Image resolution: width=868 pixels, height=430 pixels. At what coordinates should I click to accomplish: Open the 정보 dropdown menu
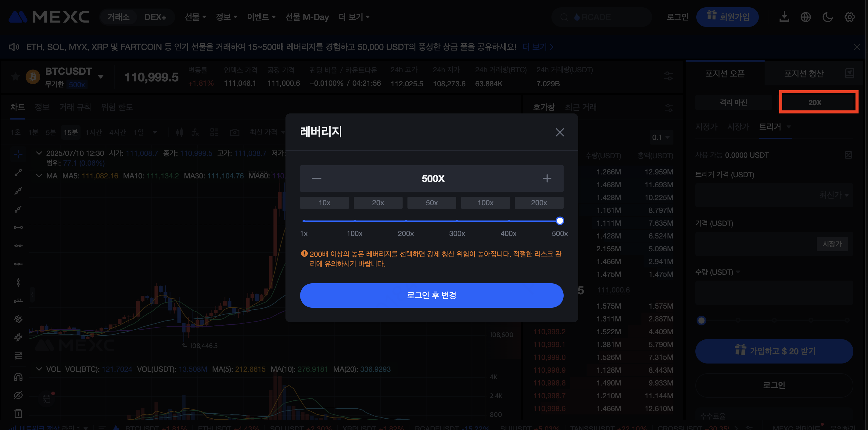[226, 17]
